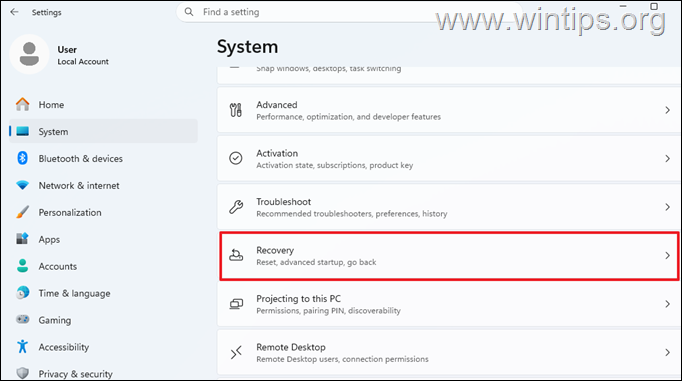The height and width of the screenshot is (381, 682).
Task: Open Remote Desktop settings
Action: [449, 353]
